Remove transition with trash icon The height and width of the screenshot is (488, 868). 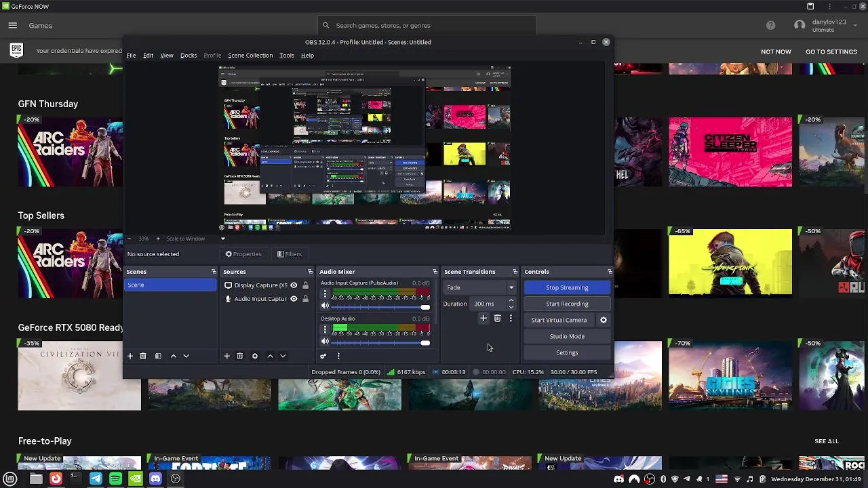(497, 319)
